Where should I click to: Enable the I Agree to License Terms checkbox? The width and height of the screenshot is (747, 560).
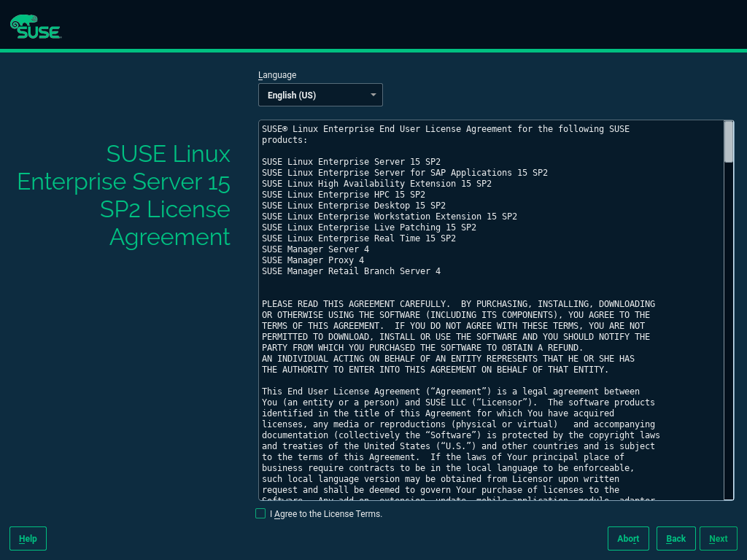click(x=260, y=513)
